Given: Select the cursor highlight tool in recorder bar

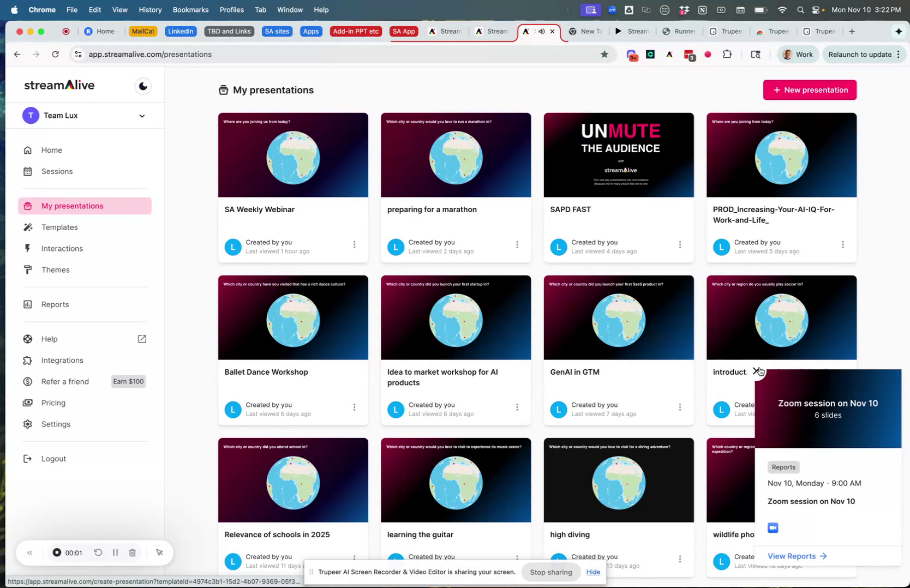Looking at the screenshot, I should [x=159, y=553].
